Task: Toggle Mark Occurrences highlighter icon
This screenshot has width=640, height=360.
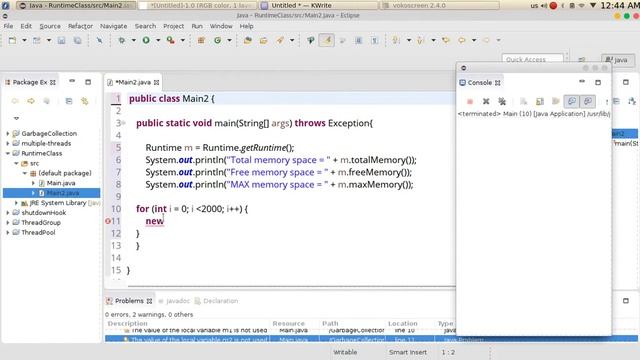Action: (x=327, y=40)
